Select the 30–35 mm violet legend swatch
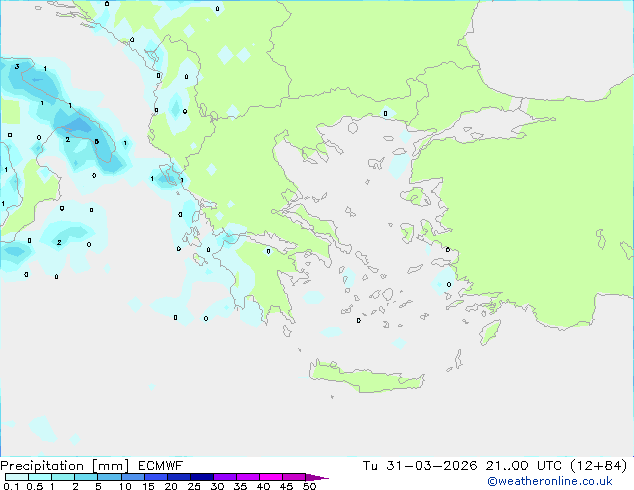This screenshot has width=634, height=490. click(x=225, y=477)
